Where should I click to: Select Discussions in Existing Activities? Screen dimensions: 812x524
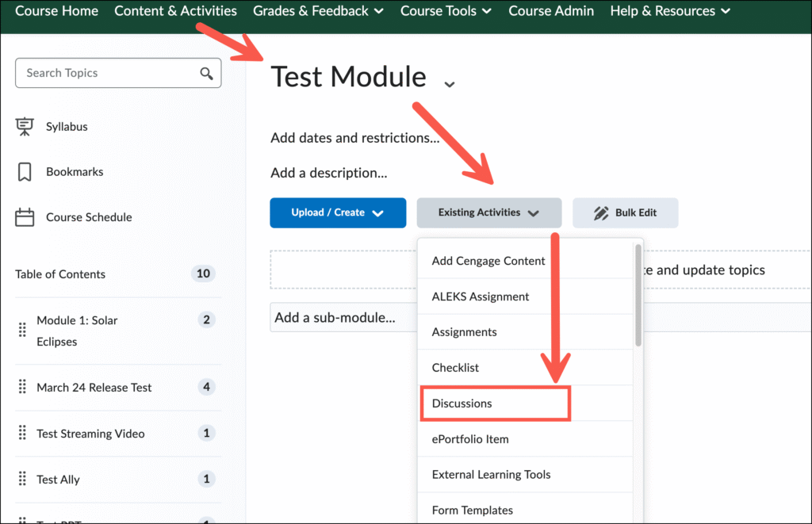point(525,404)
